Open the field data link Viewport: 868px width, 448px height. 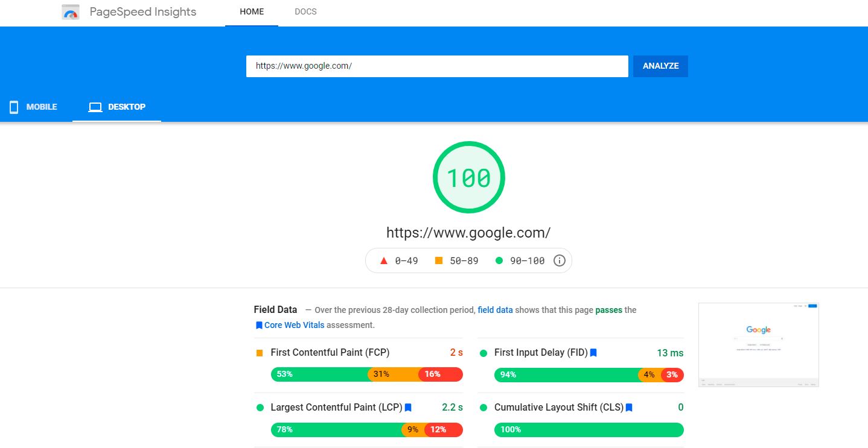pos(495,310)
